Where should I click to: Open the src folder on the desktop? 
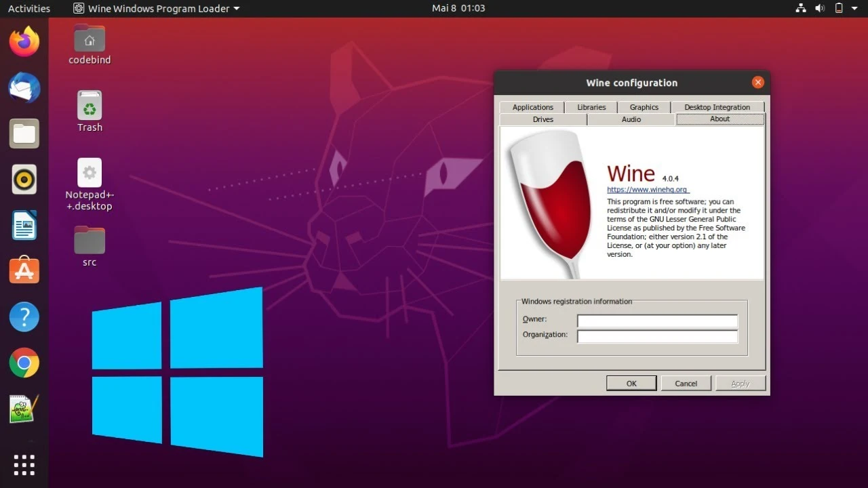[89, 241]
